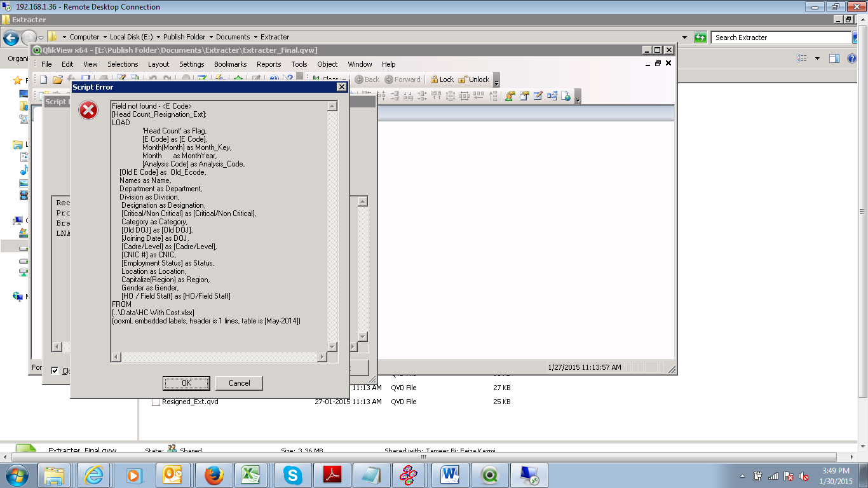Click the Skype taskbar icon

coord(292,475)
